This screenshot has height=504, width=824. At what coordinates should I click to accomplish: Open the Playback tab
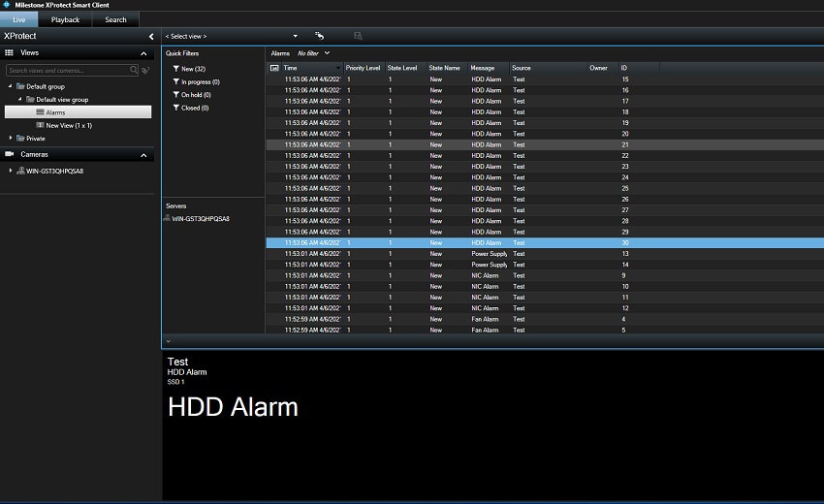pyautogui.click(x=65, y=19)
